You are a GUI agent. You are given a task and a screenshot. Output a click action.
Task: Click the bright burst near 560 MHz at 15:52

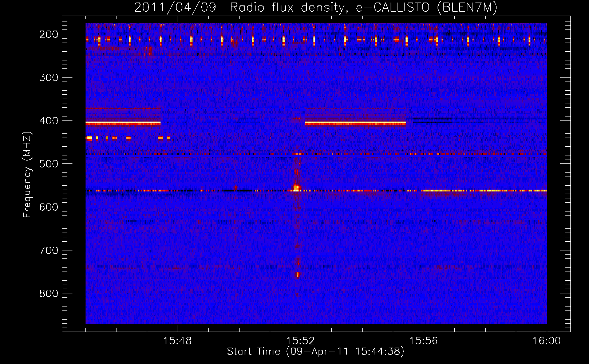tap(296, 188)
